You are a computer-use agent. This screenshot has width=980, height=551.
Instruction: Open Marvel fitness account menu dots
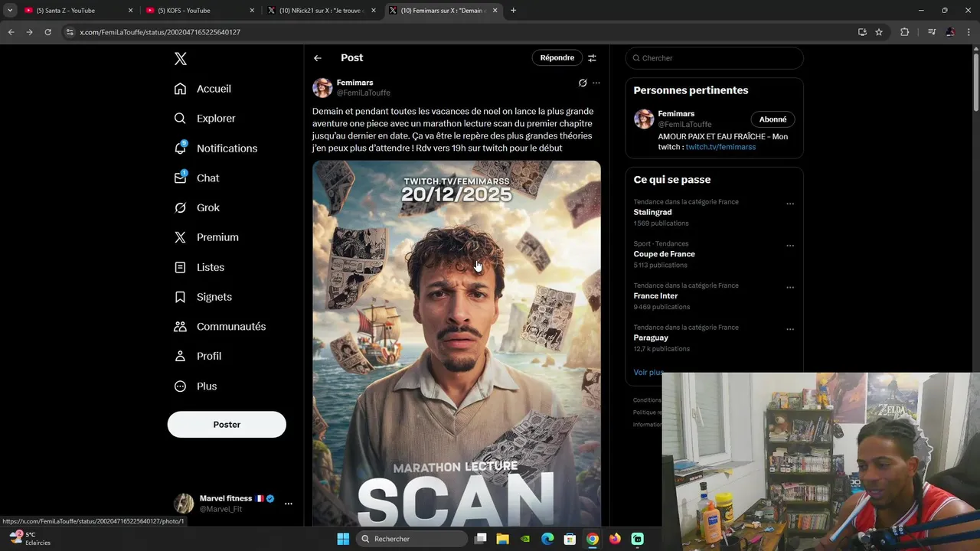click(289, 504)
